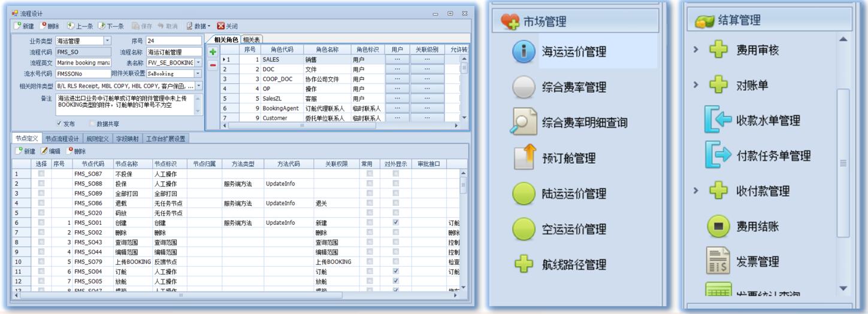Enable the 数据共享 checkbox

(x=92, y=124)
